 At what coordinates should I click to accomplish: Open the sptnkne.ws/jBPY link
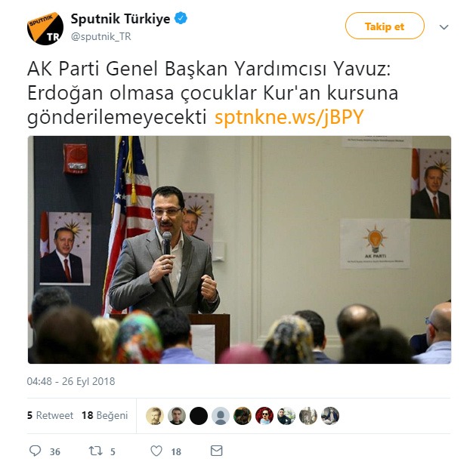tap(289, 117)
